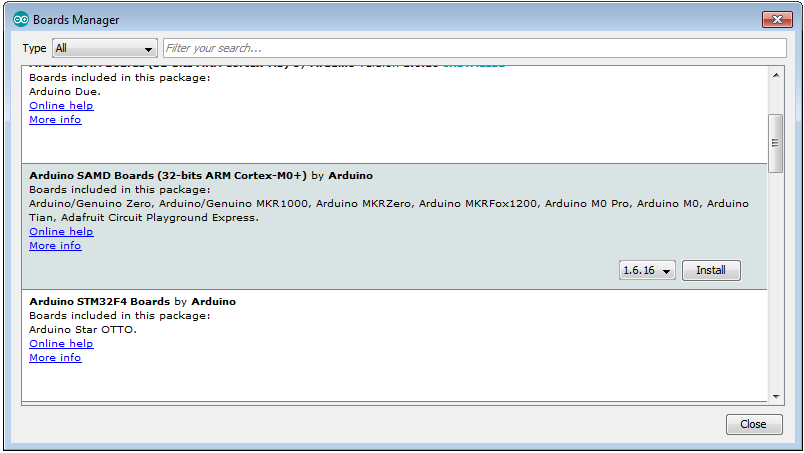Open More info link for SAMD Boards

[x=55, y=246]
